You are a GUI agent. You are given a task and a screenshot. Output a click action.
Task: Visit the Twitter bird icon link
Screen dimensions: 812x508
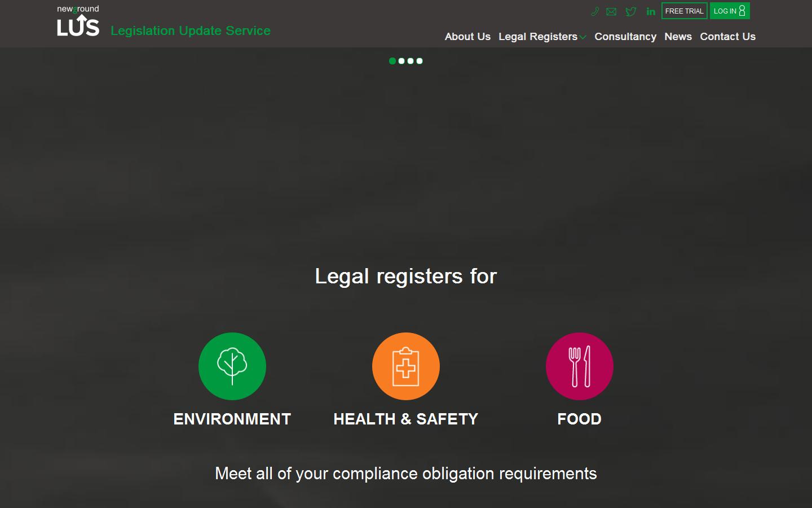point(631,11)
